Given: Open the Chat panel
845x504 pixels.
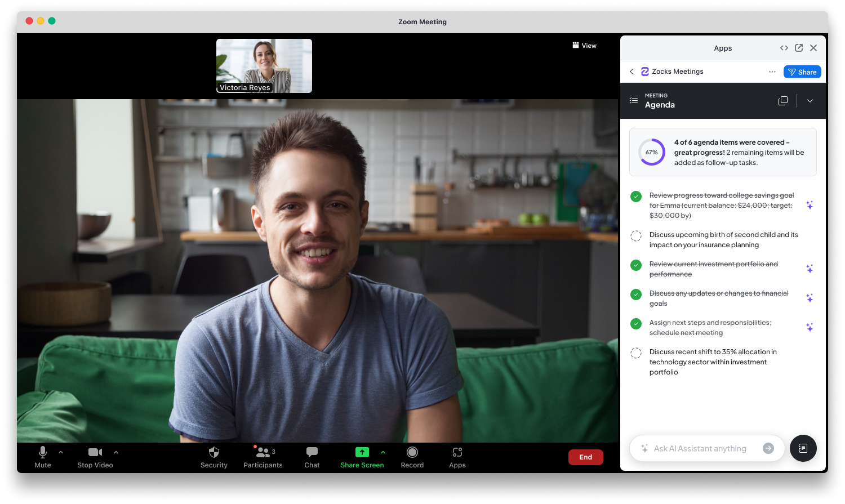Looking at the screenshot, I should click(x=312, y=453).
